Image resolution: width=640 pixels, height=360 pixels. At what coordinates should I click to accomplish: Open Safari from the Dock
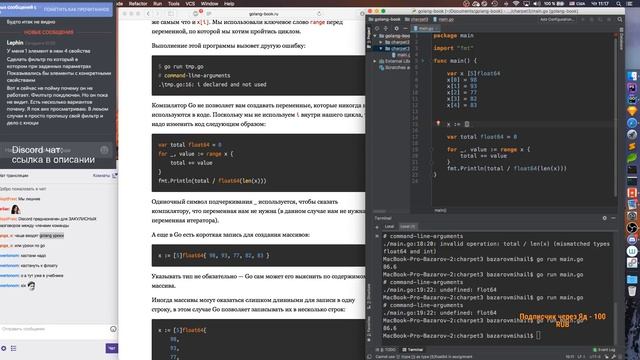pos(632,122)
